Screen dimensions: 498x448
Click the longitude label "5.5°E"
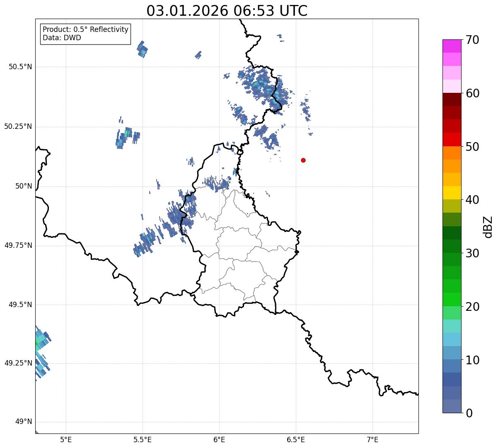tap(143, 439)
